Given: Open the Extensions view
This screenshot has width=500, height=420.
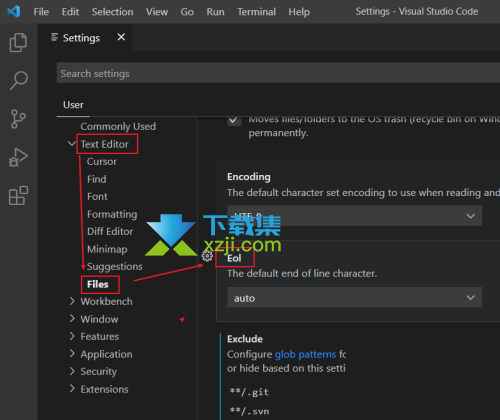Looking at the screenshot, I should pos(18,195).
